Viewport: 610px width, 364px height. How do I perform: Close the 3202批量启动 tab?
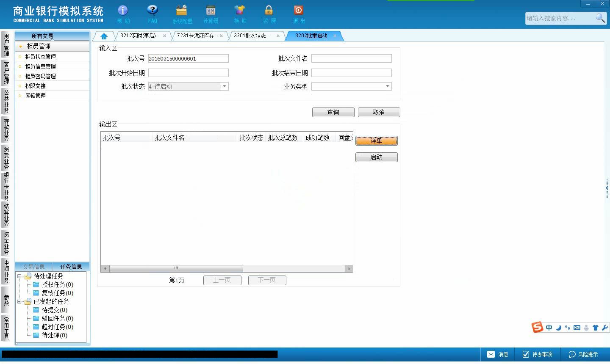pyautogui.click(x=335, y=36)
